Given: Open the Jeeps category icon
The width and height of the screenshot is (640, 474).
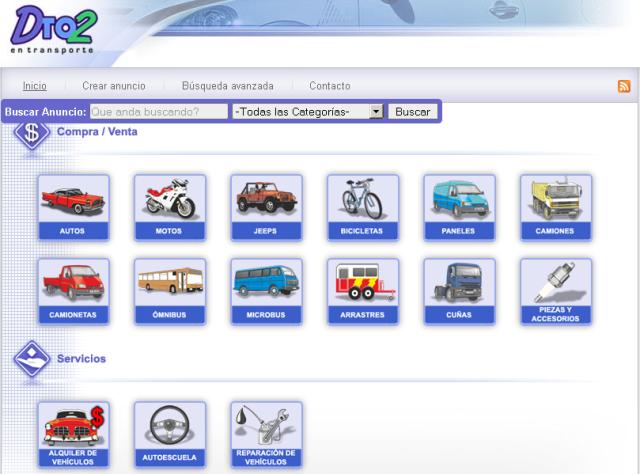Looking at the screenshot, I should pyautogui.click(x=266, y=207).
